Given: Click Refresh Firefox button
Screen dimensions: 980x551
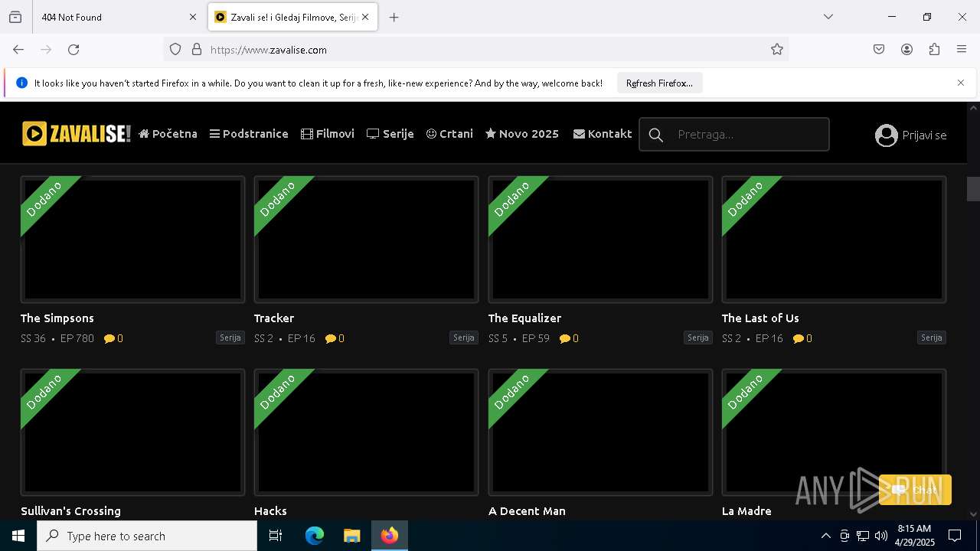Looking at the screenshot, I should tap(659, 83).
